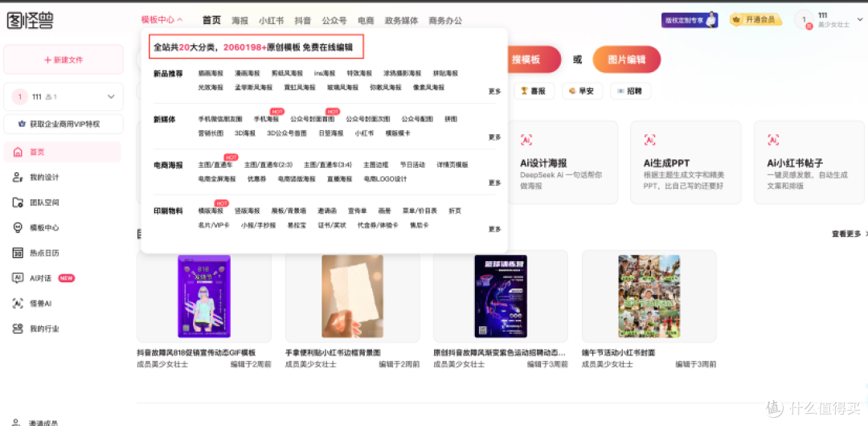Viewport: 868px width, 426px height.
Task: Collapse the 模板中心 dropdown in top bar
Action: 162,20
